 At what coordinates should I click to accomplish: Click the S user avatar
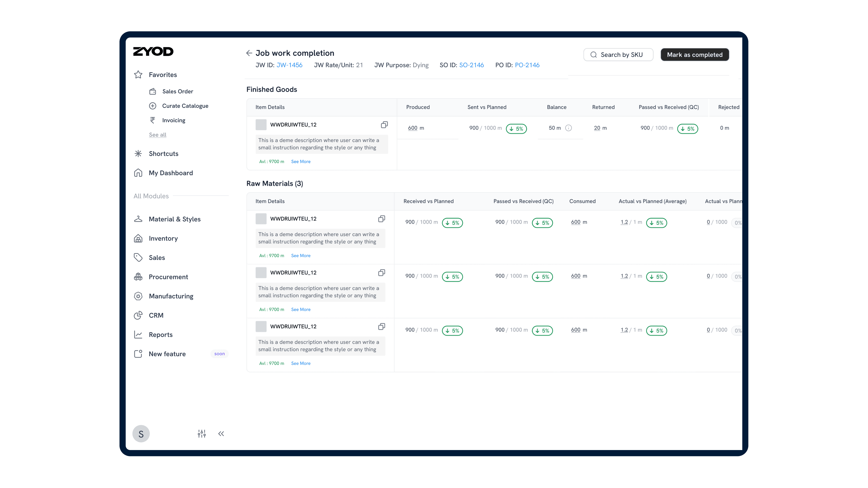point(141,434)
